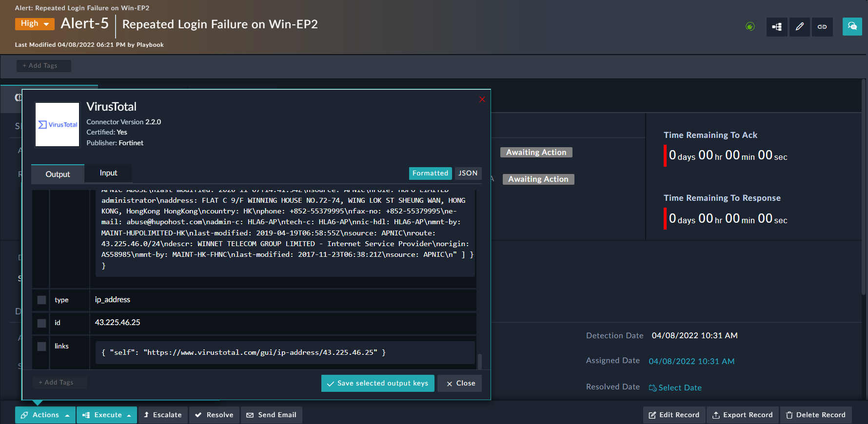Open the Resolved Date calendar icon
Image resolution: width=868 pixels, height=424 pixels.
pyautogui.click(x=652, y=388)
